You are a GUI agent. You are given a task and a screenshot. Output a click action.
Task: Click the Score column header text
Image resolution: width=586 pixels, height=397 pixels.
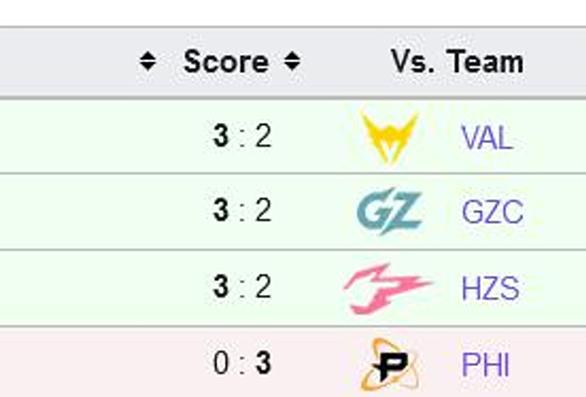[226, 62]
